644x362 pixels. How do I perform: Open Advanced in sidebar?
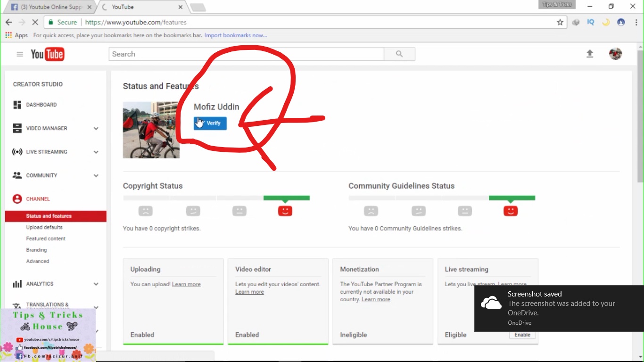tap(38, 261)
